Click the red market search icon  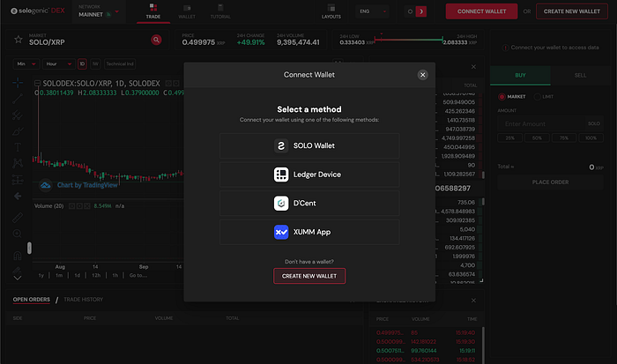pos(156,40)
